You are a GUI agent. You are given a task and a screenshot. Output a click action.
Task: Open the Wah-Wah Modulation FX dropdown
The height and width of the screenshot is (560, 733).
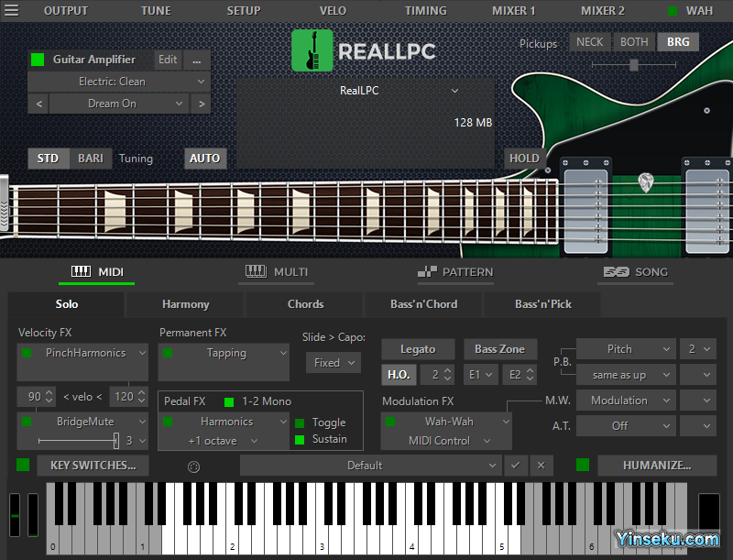[x=447, y=422]
